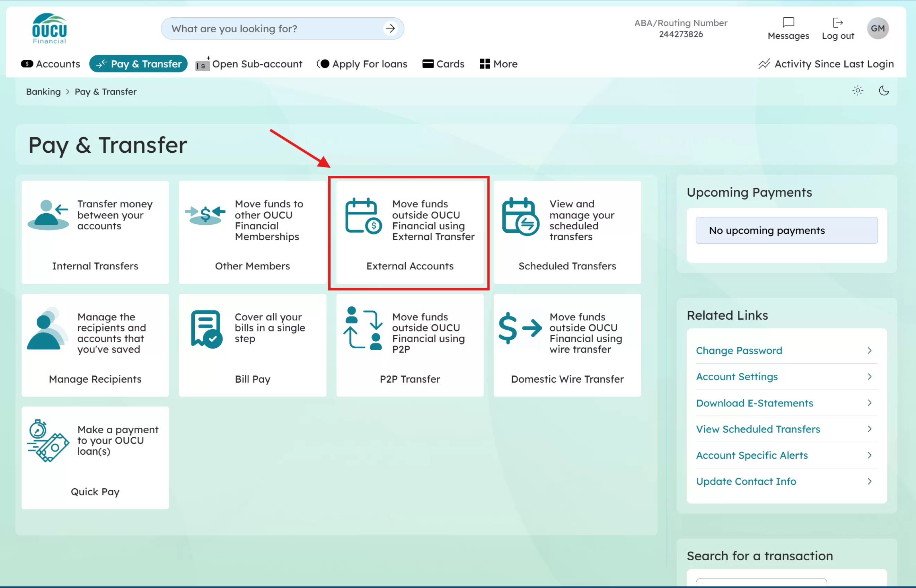This screenshot has width=916, height=588.
Task: Click Transfer money between your accounts text
Action: point(115,215)
